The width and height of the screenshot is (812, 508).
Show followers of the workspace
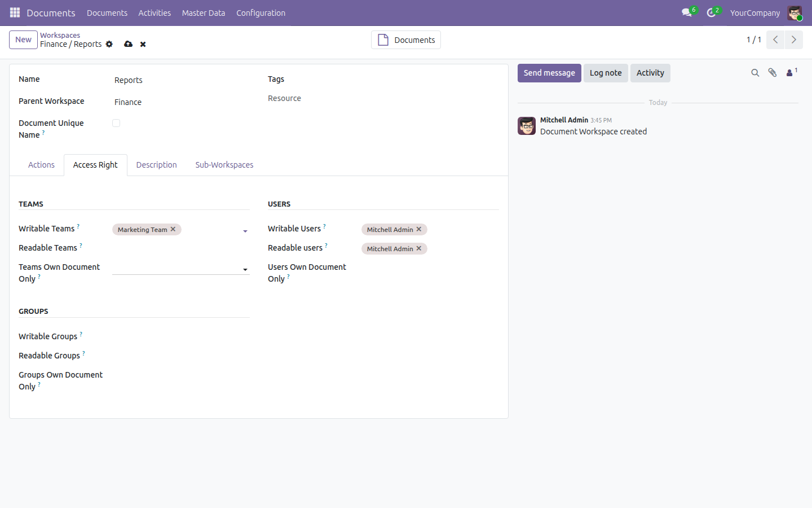pyautogui.click(x=792, y=72)
